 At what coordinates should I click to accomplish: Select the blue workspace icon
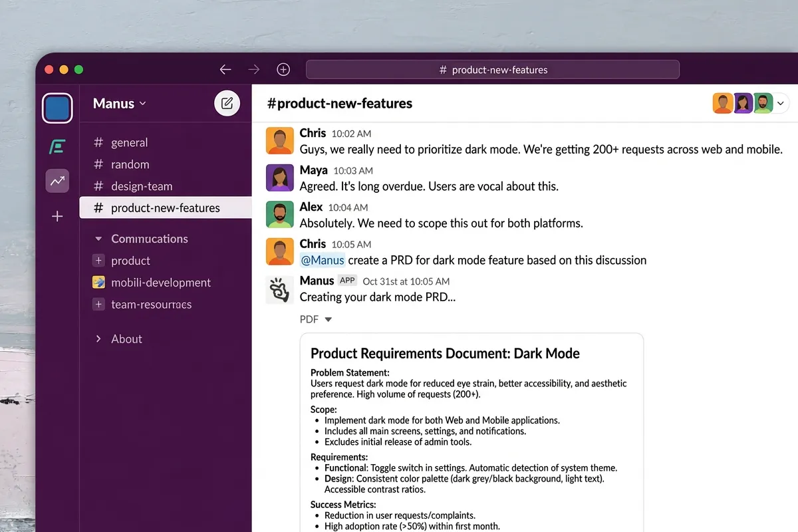tap(57, 108)
